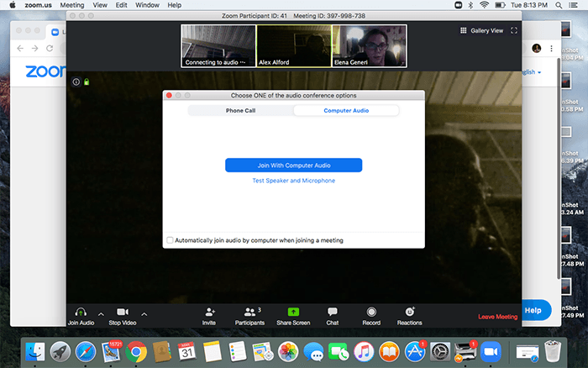
Task: Click Leave Meeting
Action: point(497,317)
